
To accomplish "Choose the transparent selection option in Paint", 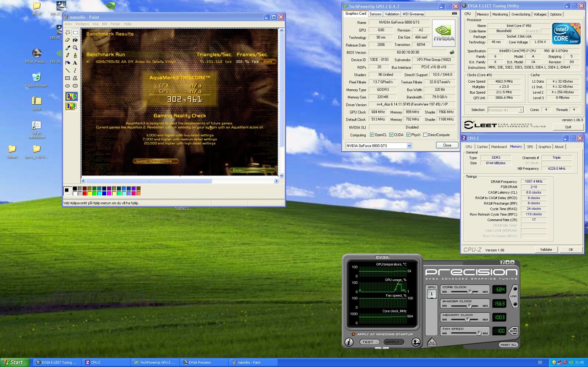I will 71,106.
